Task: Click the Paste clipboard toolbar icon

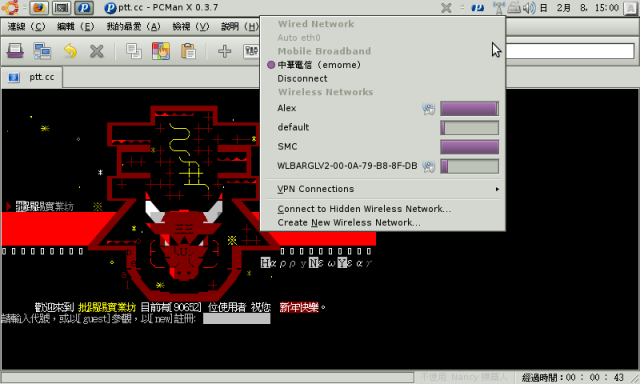Action: (x=188, y=51)
